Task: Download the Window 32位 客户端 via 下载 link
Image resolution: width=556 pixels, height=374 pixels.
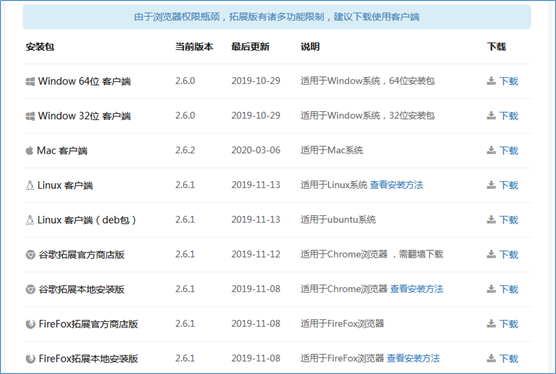Action: 509,116
